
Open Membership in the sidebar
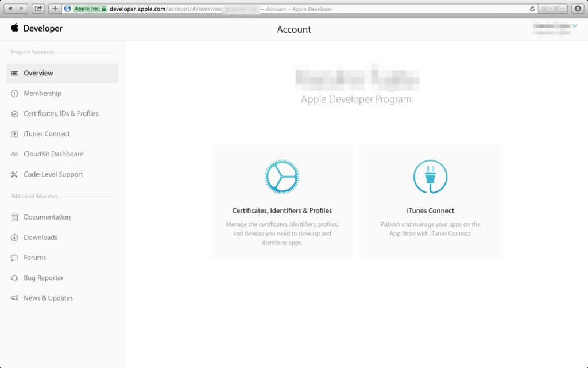tap(42, 94)
